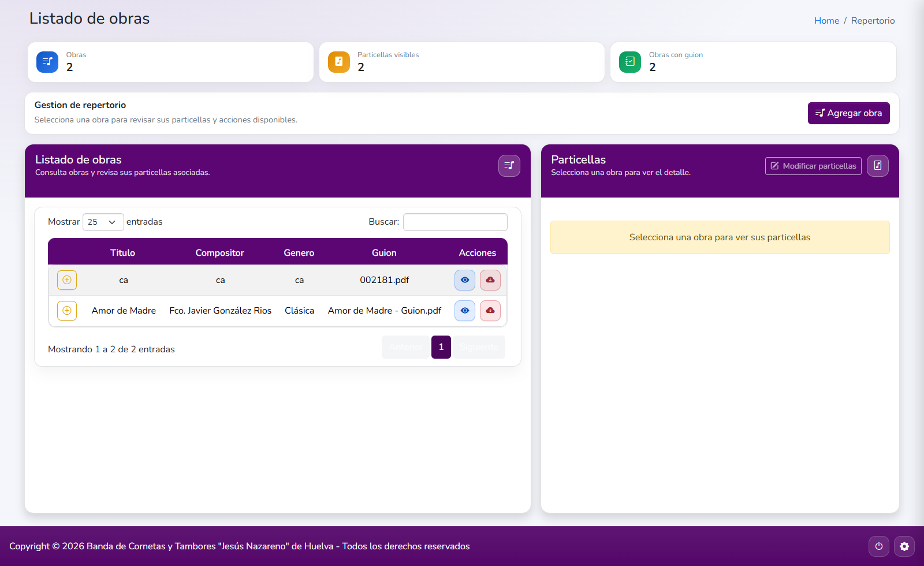This screenshot has width=924, height=566.
Task: Expand the Amor de Madre row
Action: coord(67,311)
